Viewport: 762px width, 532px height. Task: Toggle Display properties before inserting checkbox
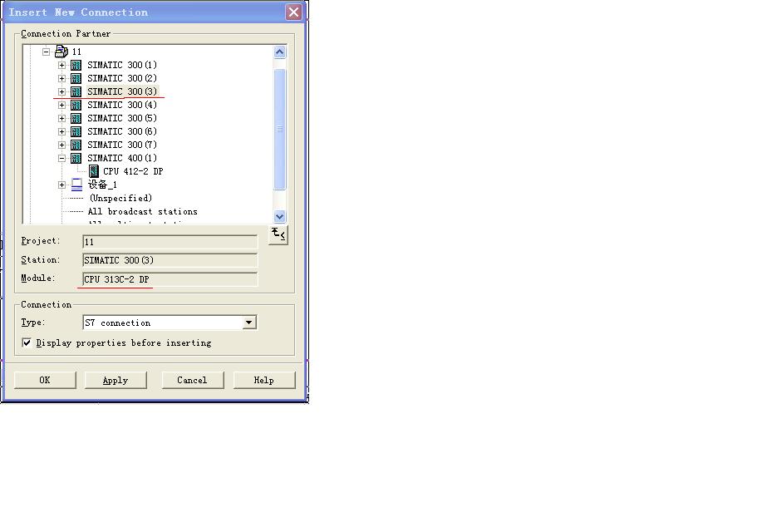click(27, 342)
